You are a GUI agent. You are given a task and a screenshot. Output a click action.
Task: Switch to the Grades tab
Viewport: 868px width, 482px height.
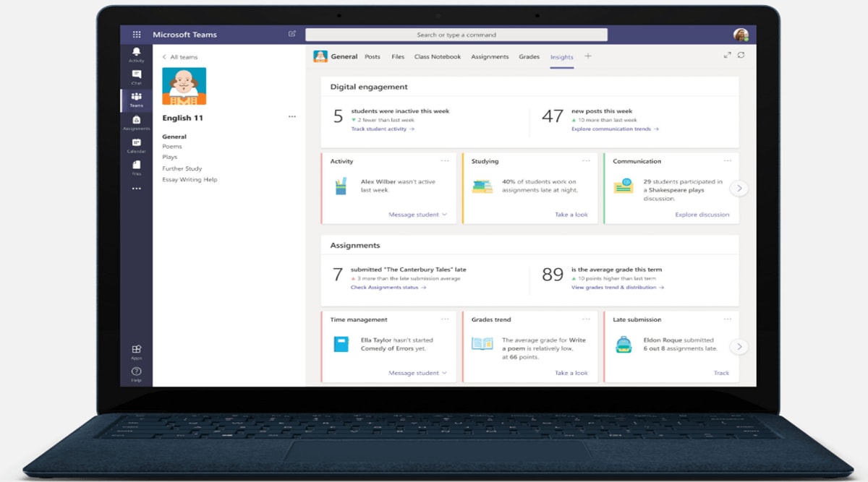[x=529, y=56]
